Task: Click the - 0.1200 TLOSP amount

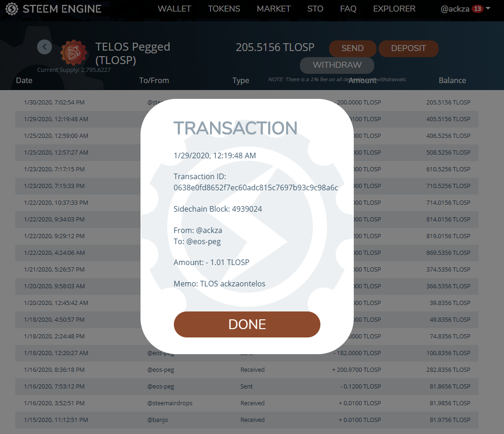Action: (x=360, y=386)
